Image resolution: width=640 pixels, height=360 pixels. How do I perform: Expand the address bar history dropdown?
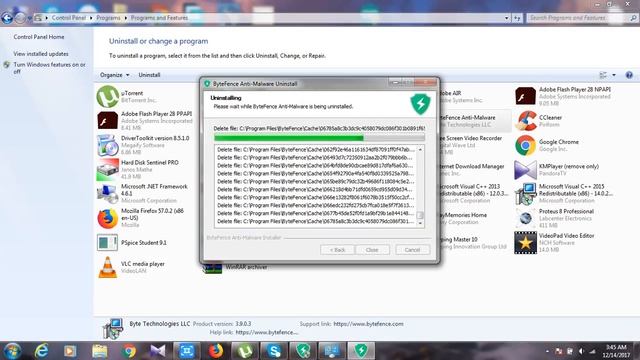pos(507,18)
